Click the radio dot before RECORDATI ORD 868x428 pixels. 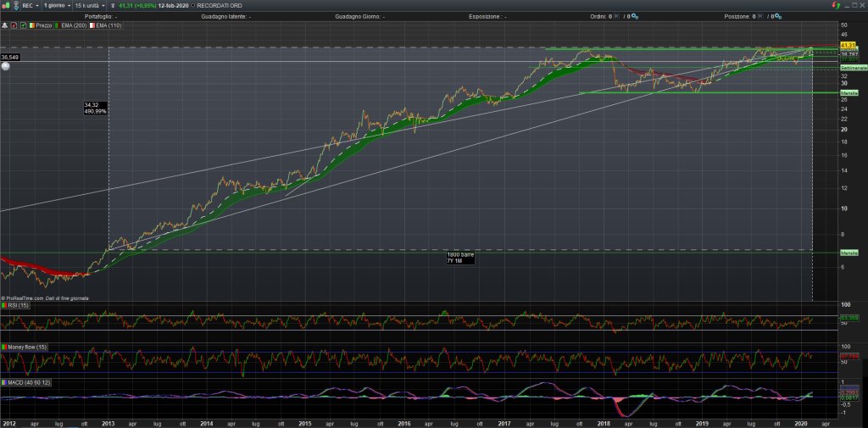pos(192,5)
